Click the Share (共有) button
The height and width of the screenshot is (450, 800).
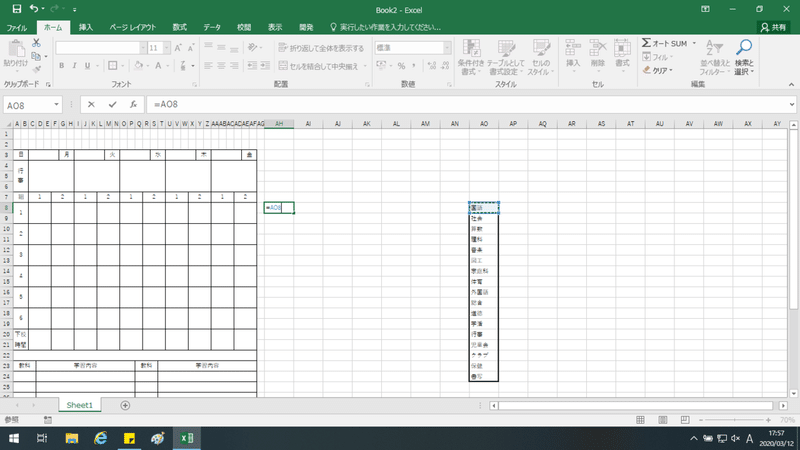click(773, 28)
